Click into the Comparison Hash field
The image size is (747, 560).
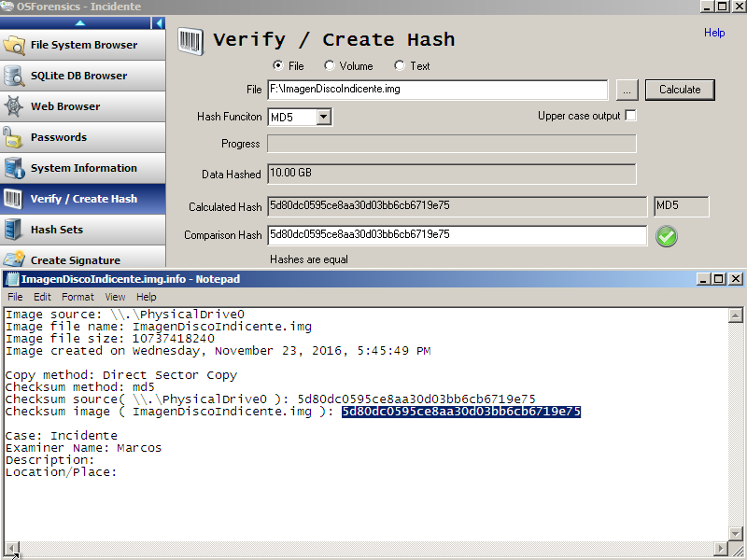click(457, 235)
